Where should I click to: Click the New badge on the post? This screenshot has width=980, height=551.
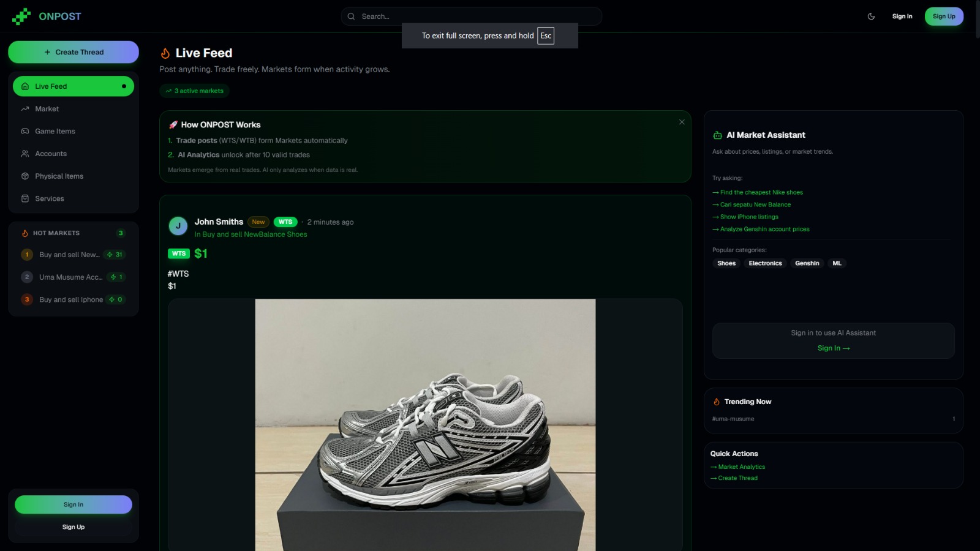coord(258,222)
